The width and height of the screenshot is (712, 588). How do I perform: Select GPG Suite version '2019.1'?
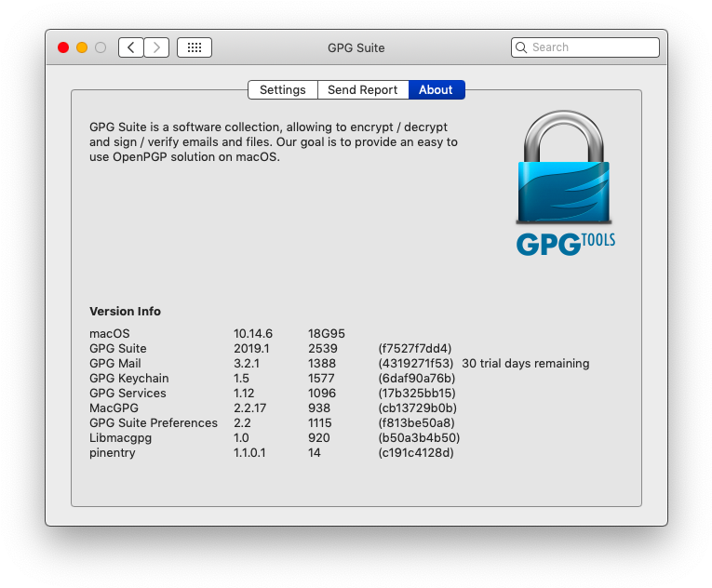click(251, 348)
